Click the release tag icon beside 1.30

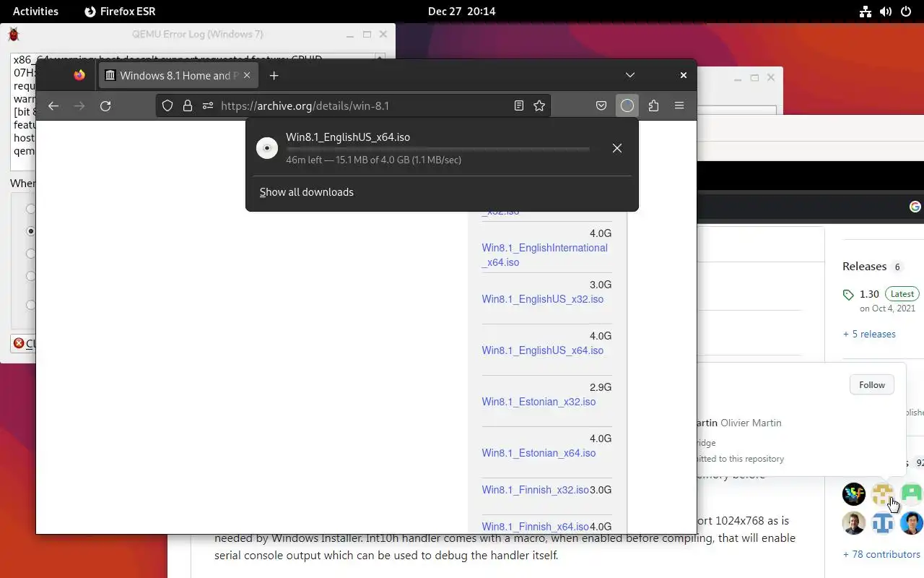click(848, 295)
